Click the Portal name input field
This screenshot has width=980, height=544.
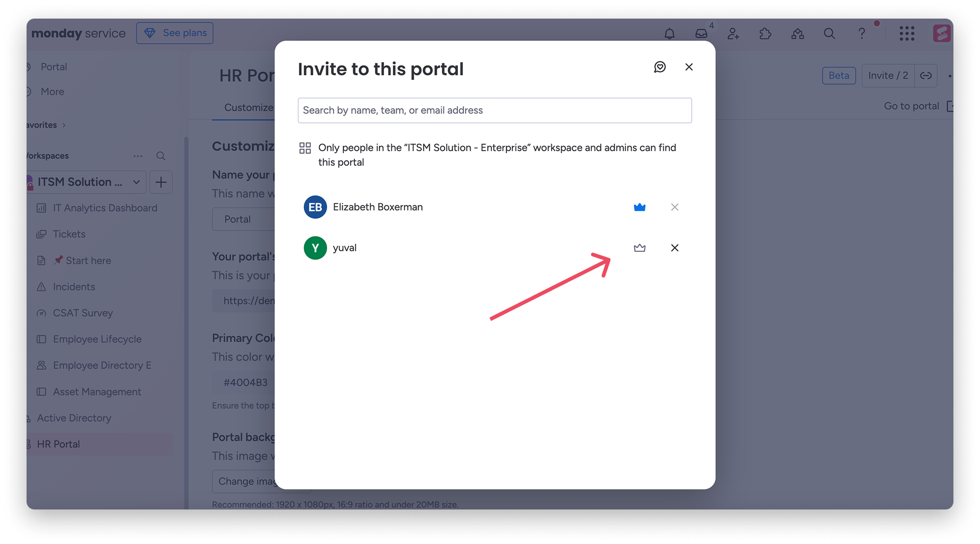coord(243,219)
